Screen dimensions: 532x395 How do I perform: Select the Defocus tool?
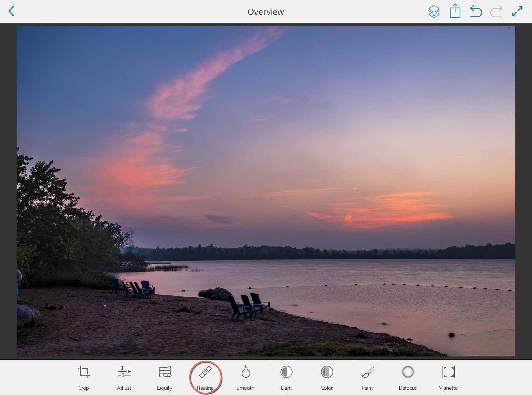point(408,378)
